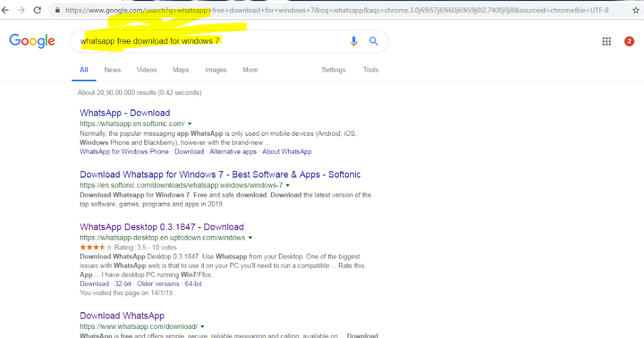644x338 pixels.
Task: Open the 'WhatsApp - Download' result
Action: coord(125,113)
